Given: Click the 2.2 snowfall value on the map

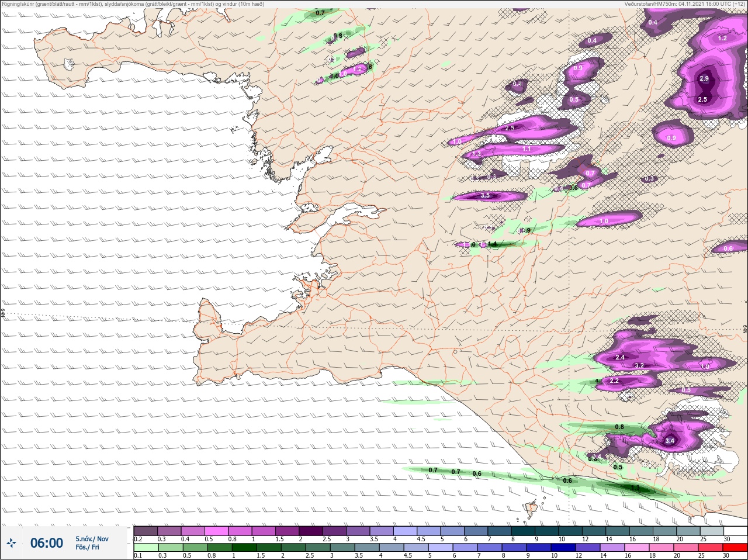Looking at the screenshot, I should coord(614,381).
